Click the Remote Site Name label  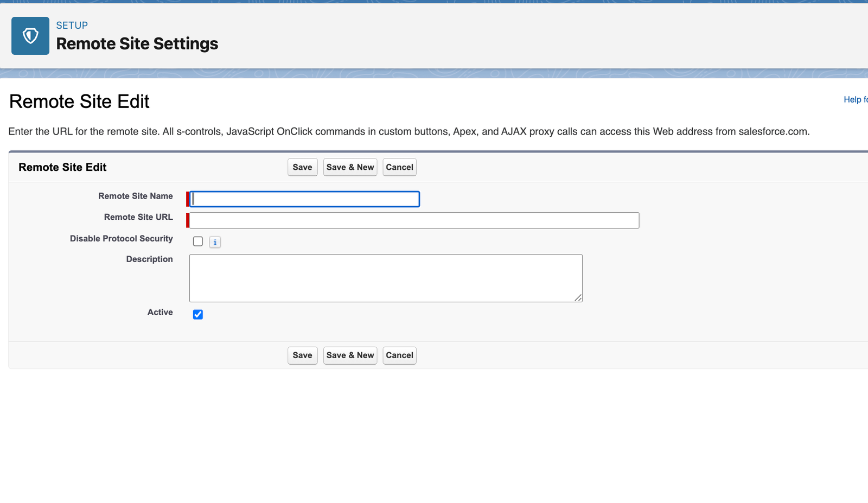136,196
